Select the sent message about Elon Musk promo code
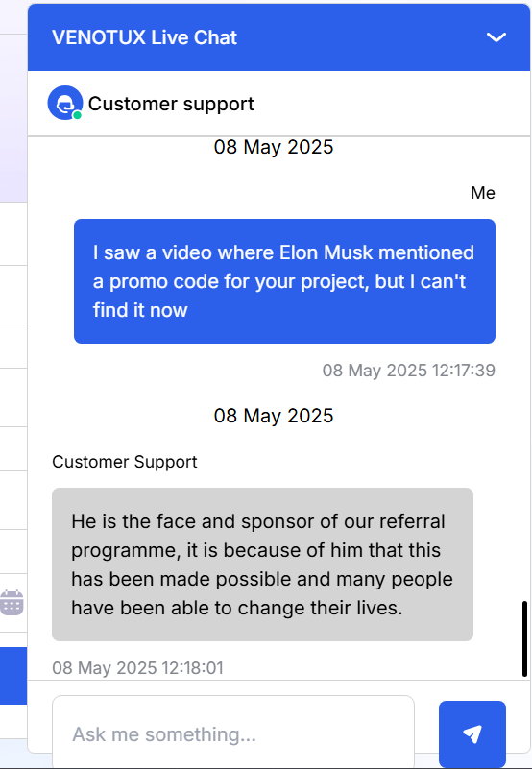 pos(284,281)
